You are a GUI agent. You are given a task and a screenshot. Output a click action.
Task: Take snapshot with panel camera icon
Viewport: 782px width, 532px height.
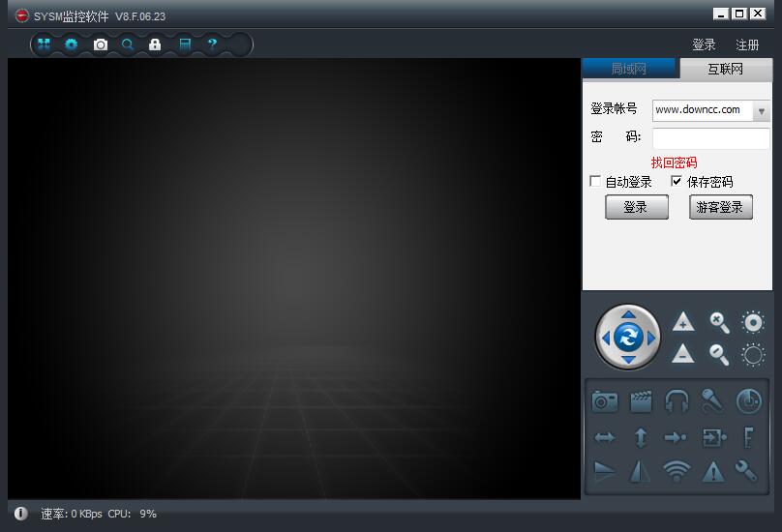pos(605,401)
